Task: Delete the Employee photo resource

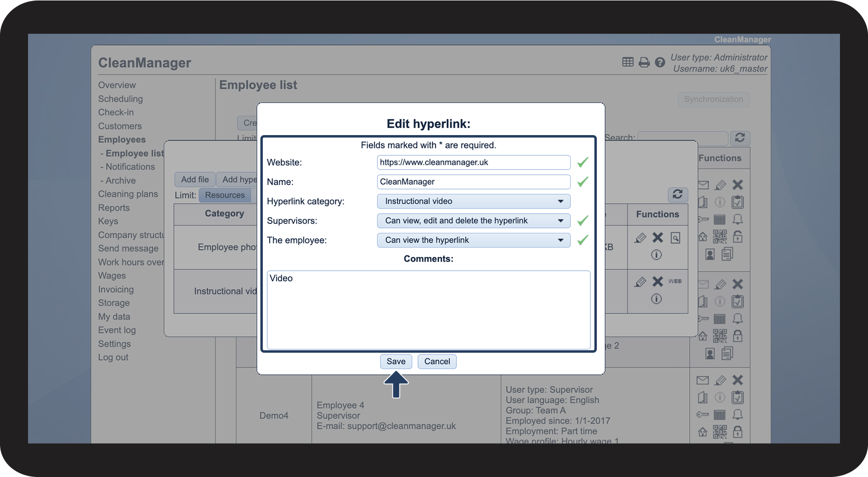Action: pyautogui.click(x=658, y=238)
